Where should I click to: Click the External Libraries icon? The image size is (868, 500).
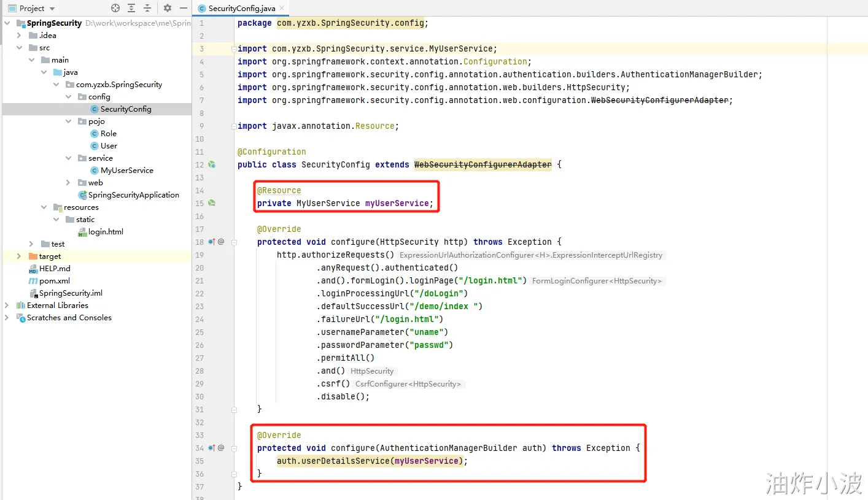pyautogui.click(x=21, y=306)
